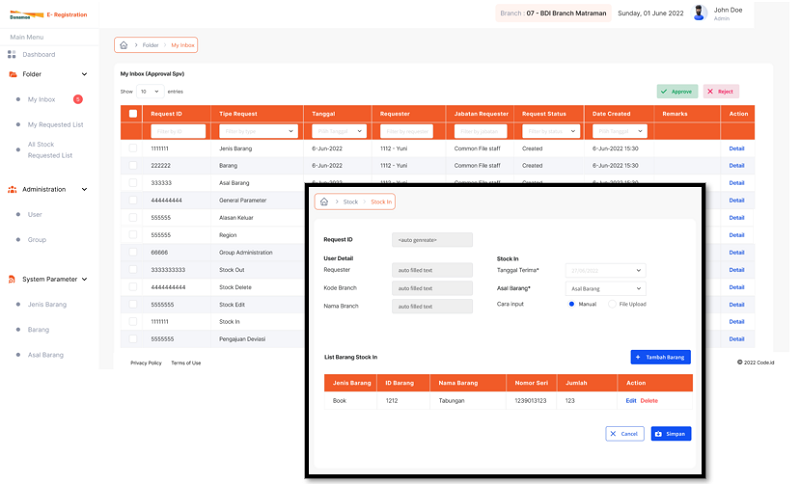The height and width of the screenshot is (484, 800).
Task: Open My Requested List
Action: pos(56,124)
